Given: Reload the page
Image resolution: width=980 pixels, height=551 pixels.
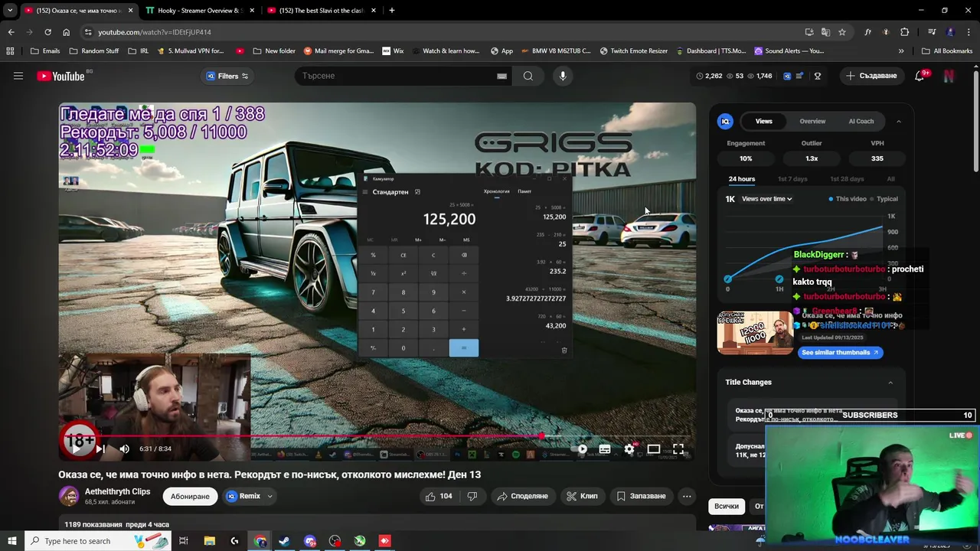Looking at the screenshot, I should pos(47,32).
